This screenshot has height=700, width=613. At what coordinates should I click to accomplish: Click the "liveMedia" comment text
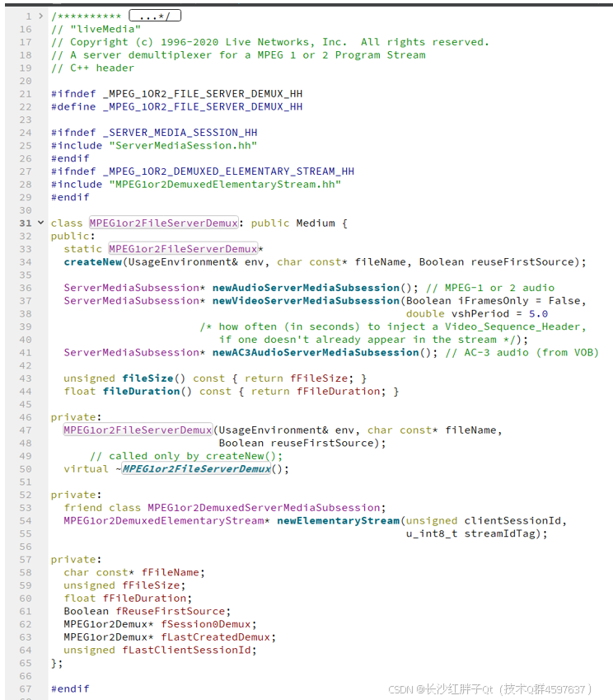(x=105, y=29)
